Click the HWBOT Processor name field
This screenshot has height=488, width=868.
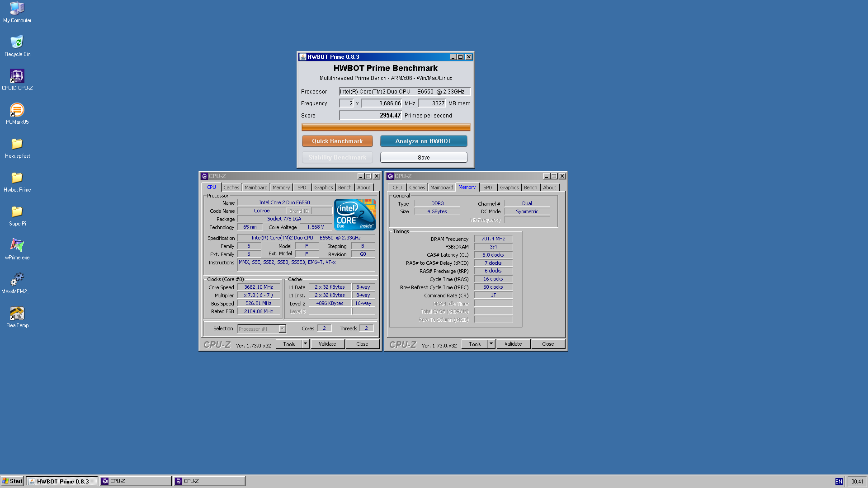(405, 92)
